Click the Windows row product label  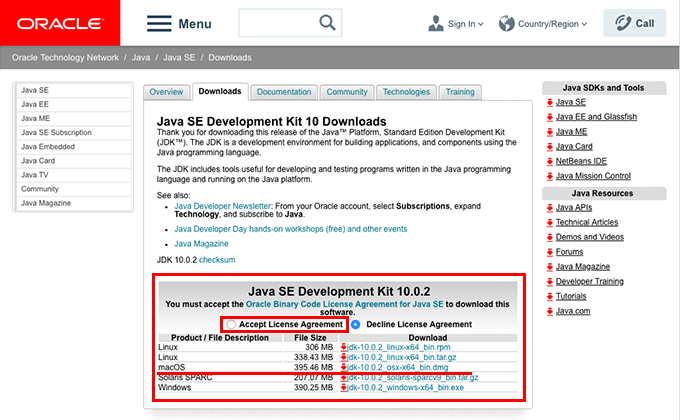(x=174, y=387)
